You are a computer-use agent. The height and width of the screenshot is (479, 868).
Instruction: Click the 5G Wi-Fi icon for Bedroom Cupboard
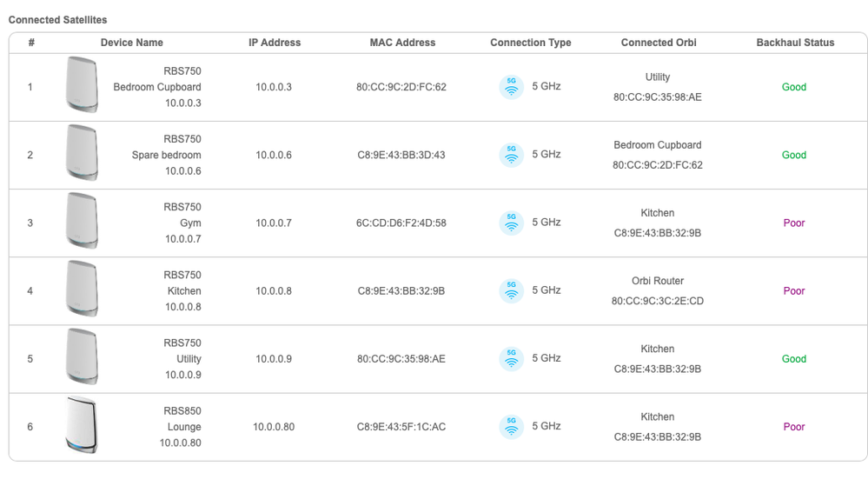click(x=512, y=87)
